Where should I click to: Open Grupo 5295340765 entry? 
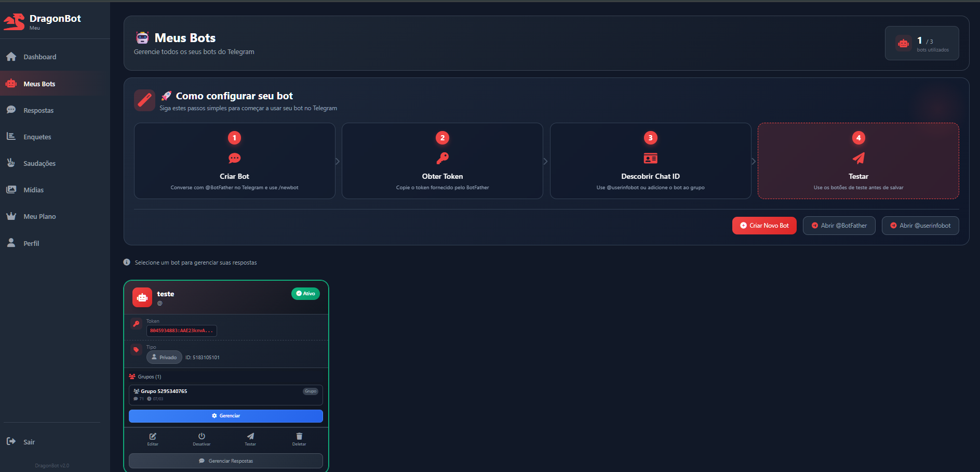point(225,394)
